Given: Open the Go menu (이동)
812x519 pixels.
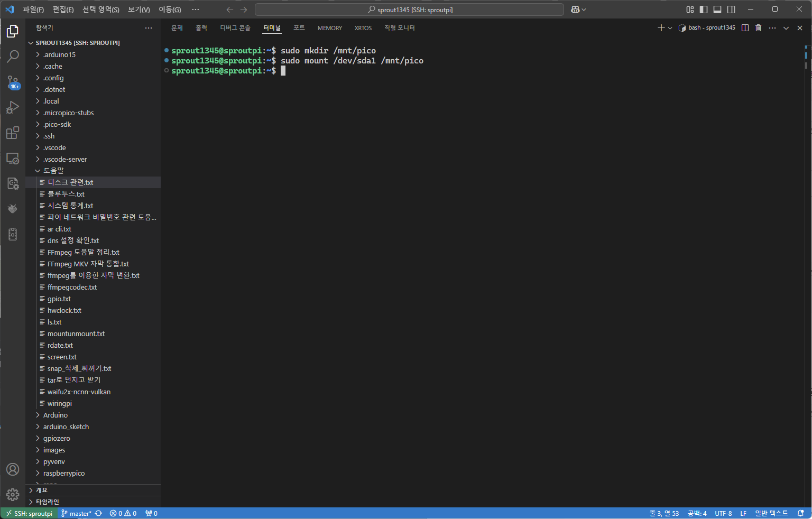Looking at the screenshot, I should 170,10.
